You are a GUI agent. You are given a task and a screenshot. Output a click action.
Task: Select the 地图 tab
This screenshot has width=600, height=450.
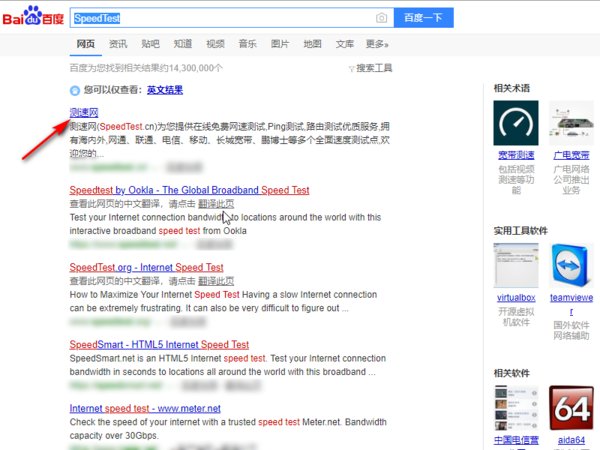click(312, 44)
